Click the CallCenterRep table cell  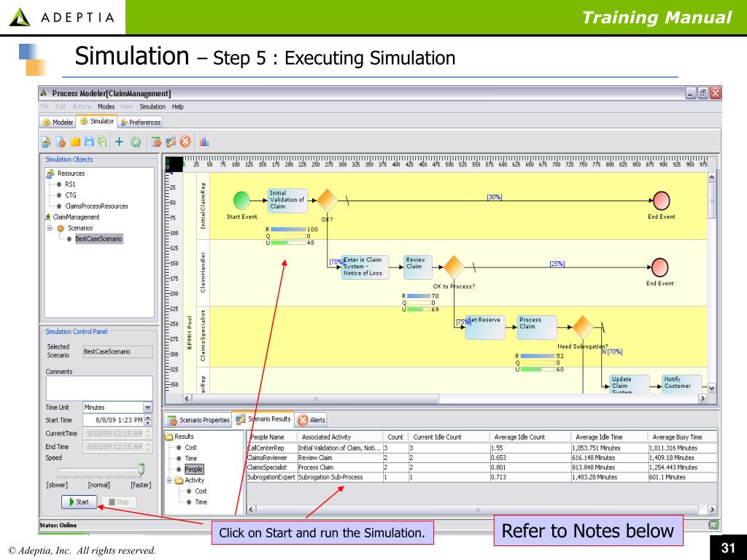tap(272, 448)
